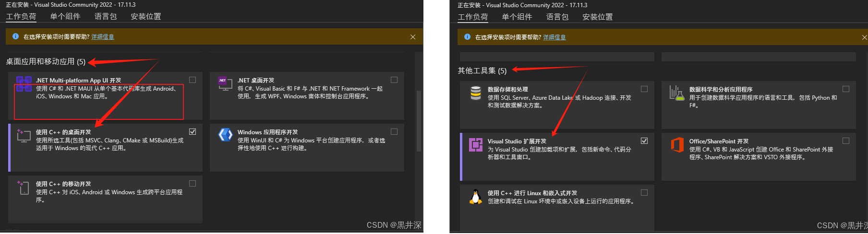Click 其他工具集 (5) section heading
Screen dimensions: 868x234
click(x=482, y=70)
